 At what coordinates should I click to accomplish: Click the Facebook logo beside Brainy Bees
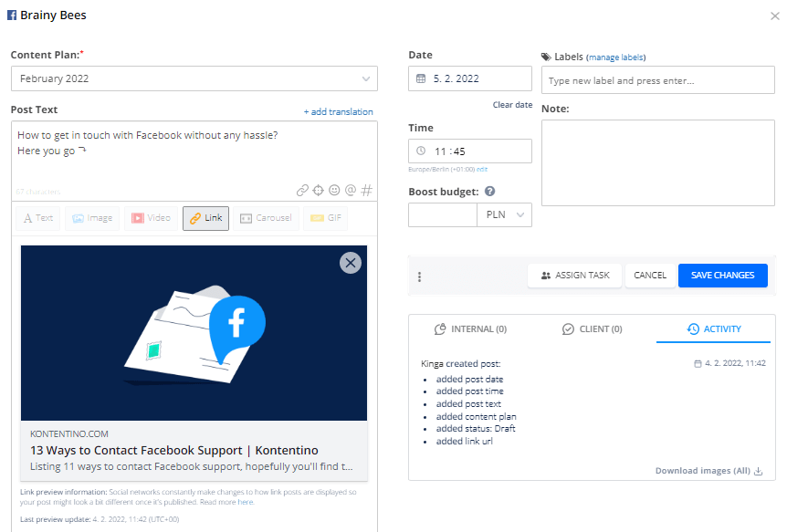(12, 16)
